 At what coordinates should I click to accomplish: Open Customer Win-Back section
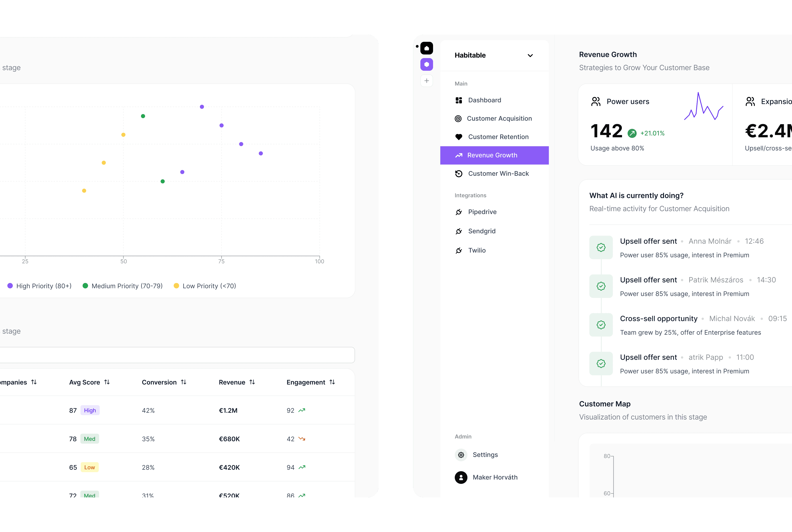coord(494,174)
